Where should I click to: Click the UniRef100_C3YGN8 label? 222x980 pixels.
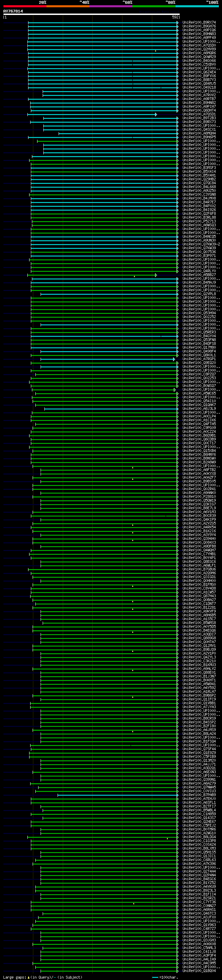click(199, 194)
